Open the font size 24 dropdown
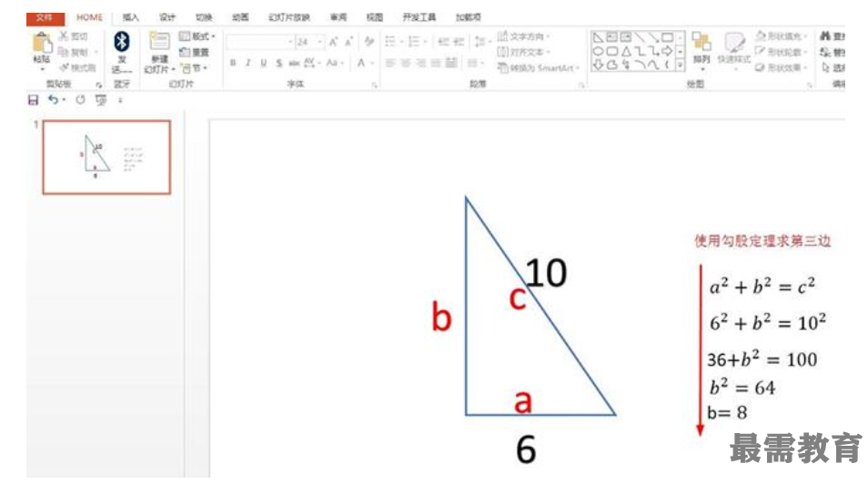The width and height of the screenshot is (868, 484). 319,42
